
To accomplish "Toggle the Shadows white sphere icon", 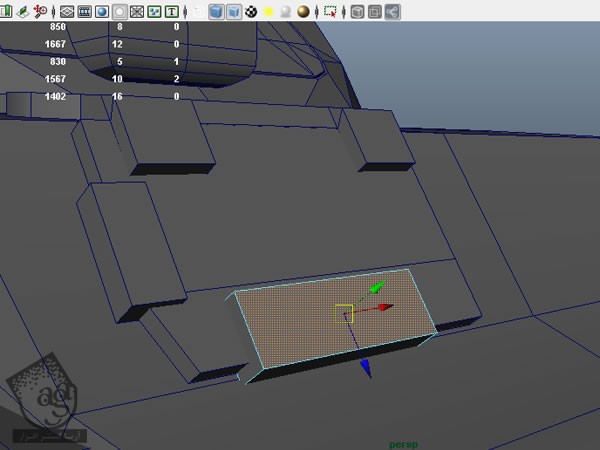I will click(285, 13).
